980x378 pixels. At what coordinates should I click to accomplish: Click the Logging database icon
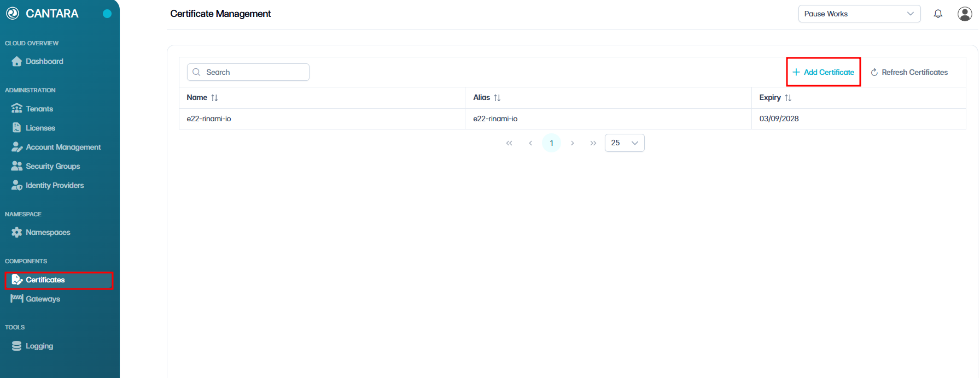pos(17,346)
